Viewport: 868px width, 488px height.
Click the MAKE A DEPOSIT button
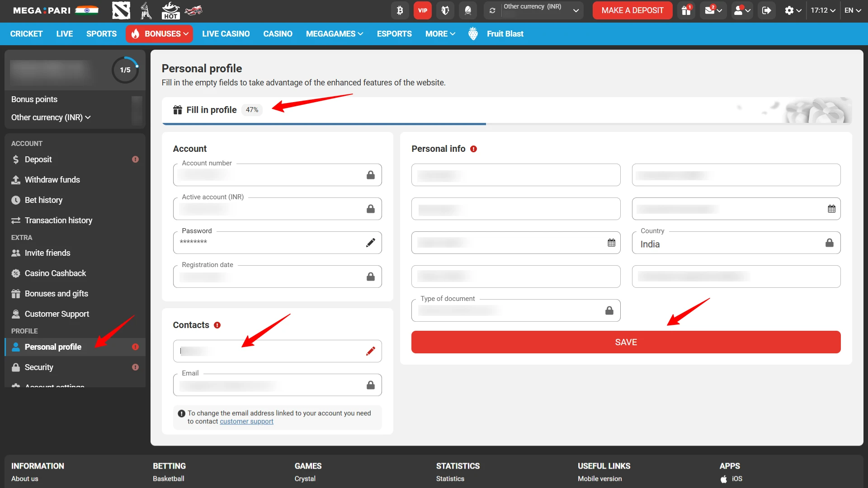point(632,10)
